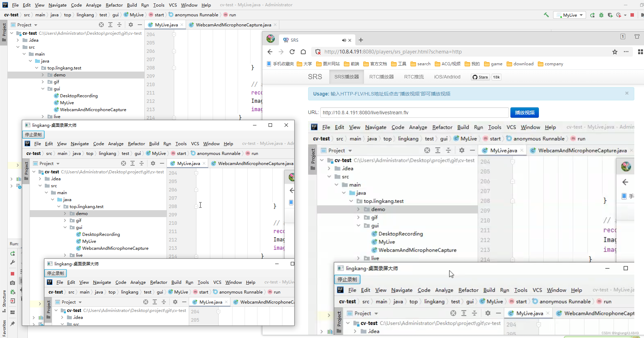Go back in the SRS browser window
The image size is (644, 338).
[x=270, y=52]
